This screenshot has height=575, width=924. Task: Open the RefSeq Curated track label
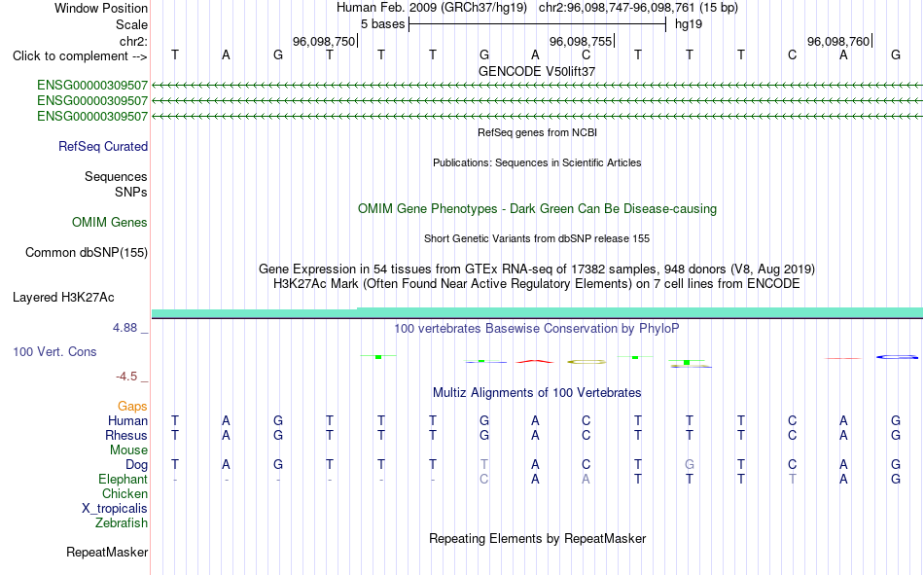(102, 146)
